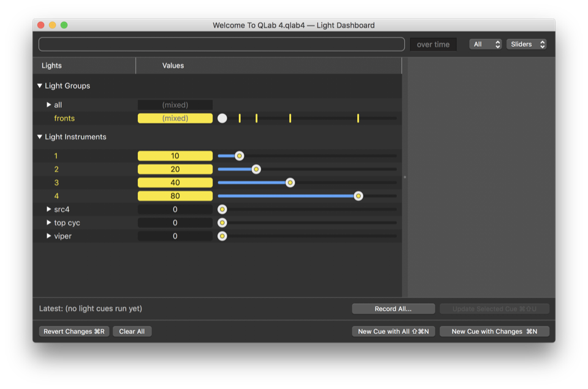
Task: Collapse the Light Instruments section
Action: 40,137
